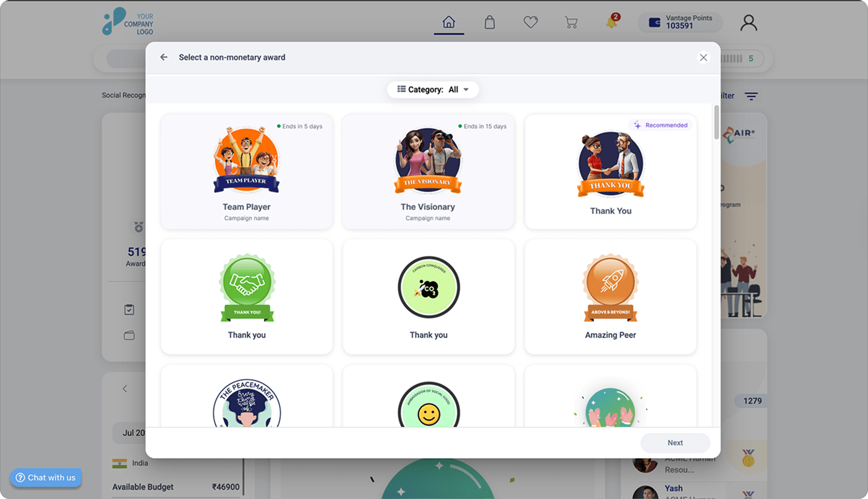
Task: Select the Carbon Conqueror thank you badge
Action: click(x=427, y=296)
